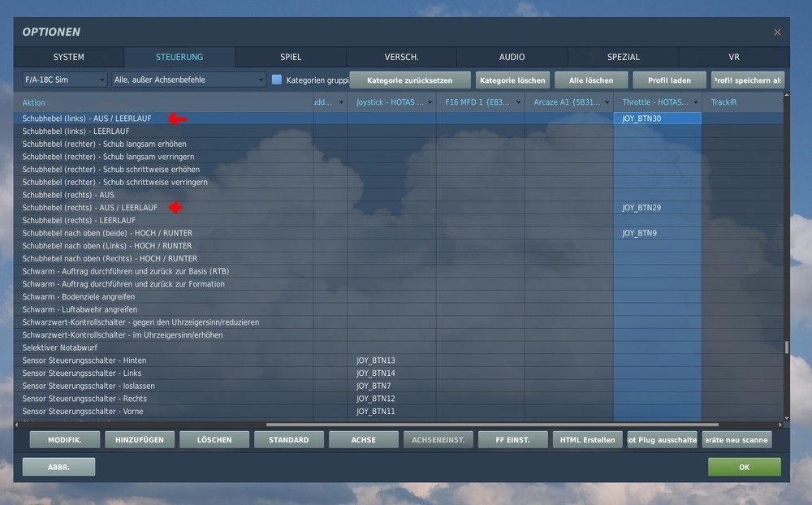The image size is (812, 505).
Task: Select row 'Sensor Steuerungsschalter - Hinten'
Action: (398, 360)
